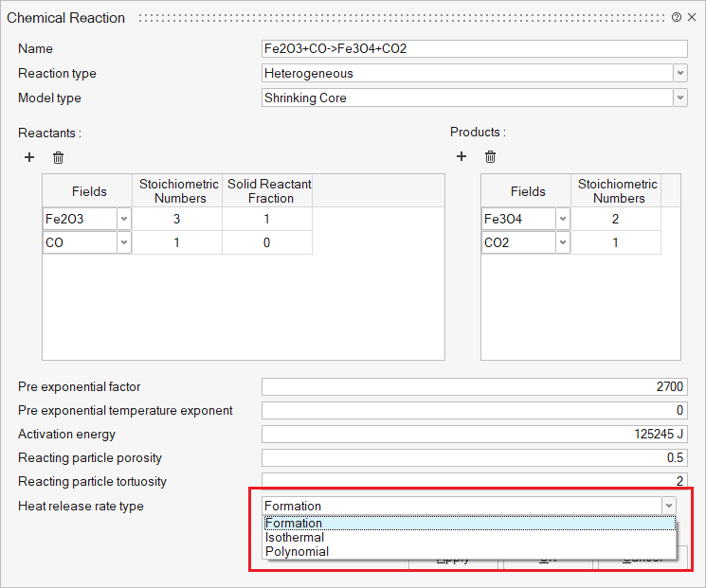Add a new reactant with the plus icon

click(x=29, y=157)
